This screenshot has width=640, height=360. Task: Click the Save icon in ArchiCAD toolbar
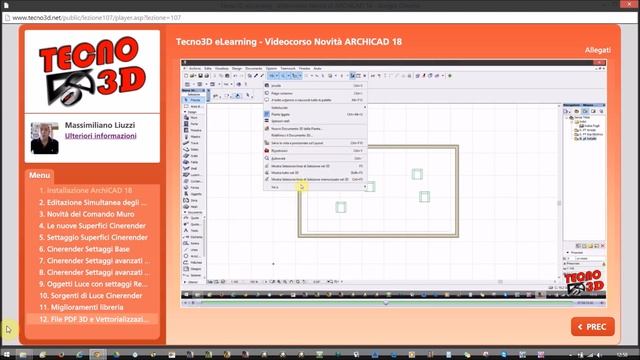pos(200,76)
